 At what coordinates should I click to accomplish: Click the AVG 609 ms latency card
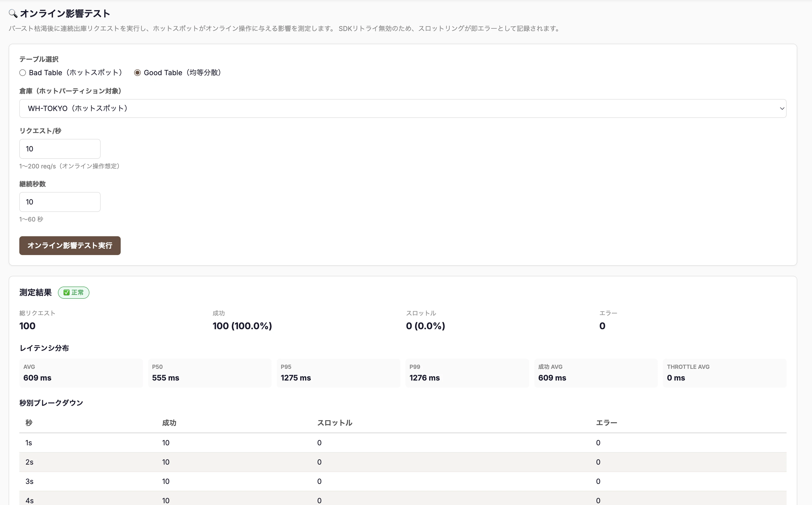pos(81,373)
